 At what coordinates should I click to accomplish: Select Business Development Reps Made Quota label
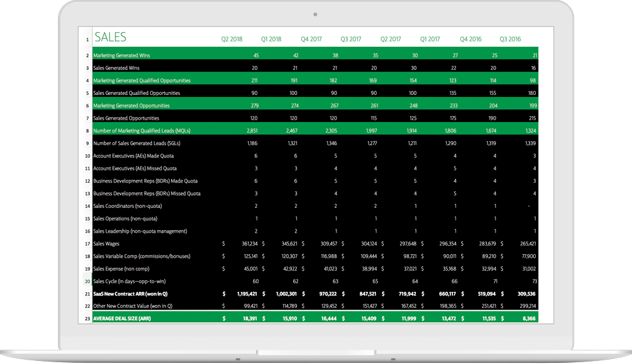(x=146, y=181)
